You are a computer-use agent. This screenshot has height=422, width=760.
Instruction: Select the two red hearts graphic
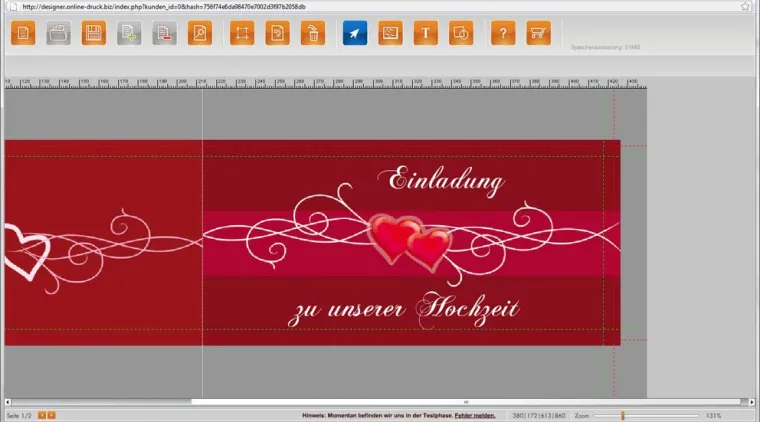coord(410,242)
